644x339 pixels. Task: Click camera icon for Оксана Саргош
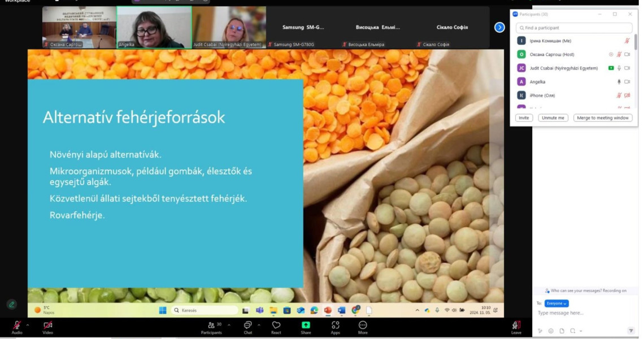(x=627, y=54)
